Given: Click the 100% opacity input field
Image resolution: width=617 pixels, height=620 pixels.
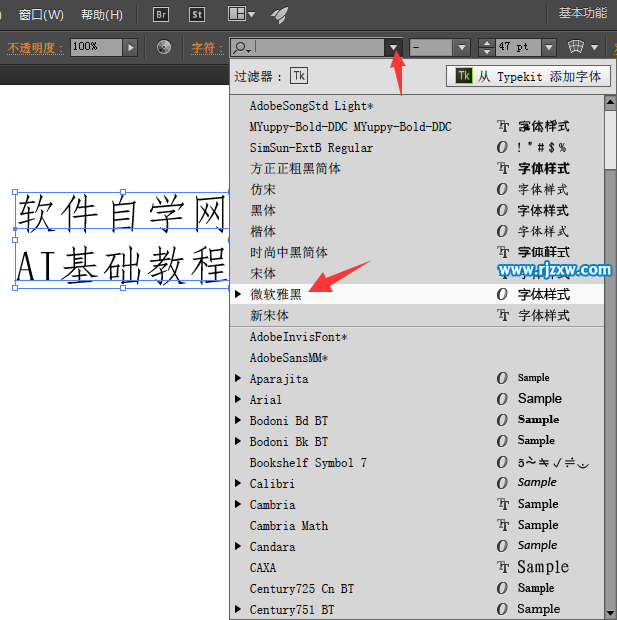Looking at the screenshot, I should [96, 47].
